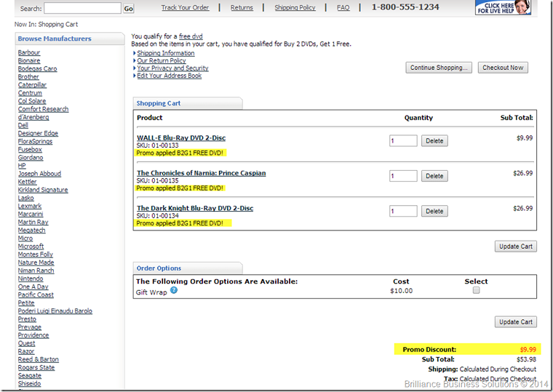Open the Lasko manufacturer link

pyautogui.click(x=25, y=198)
